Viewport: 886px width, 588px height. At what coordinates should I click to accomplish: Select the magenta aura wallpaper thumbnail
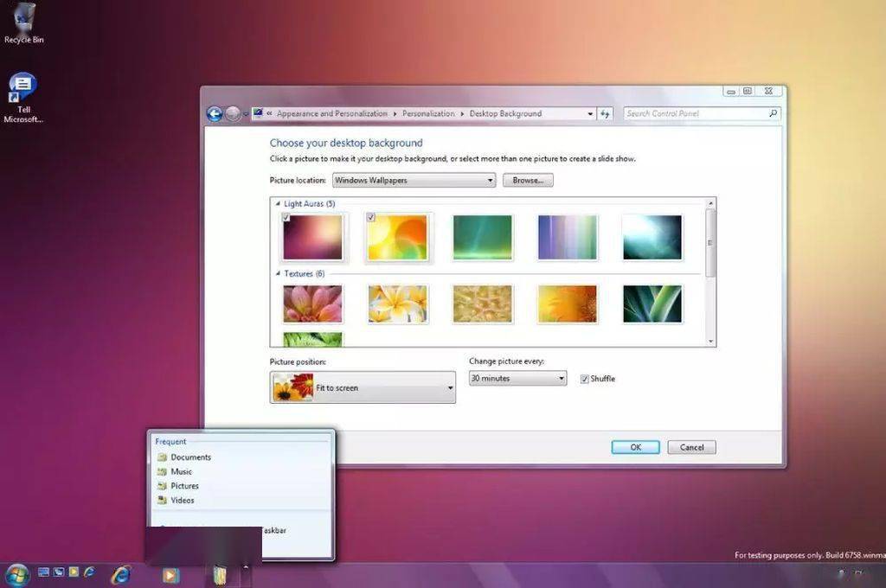pos(313,237)
